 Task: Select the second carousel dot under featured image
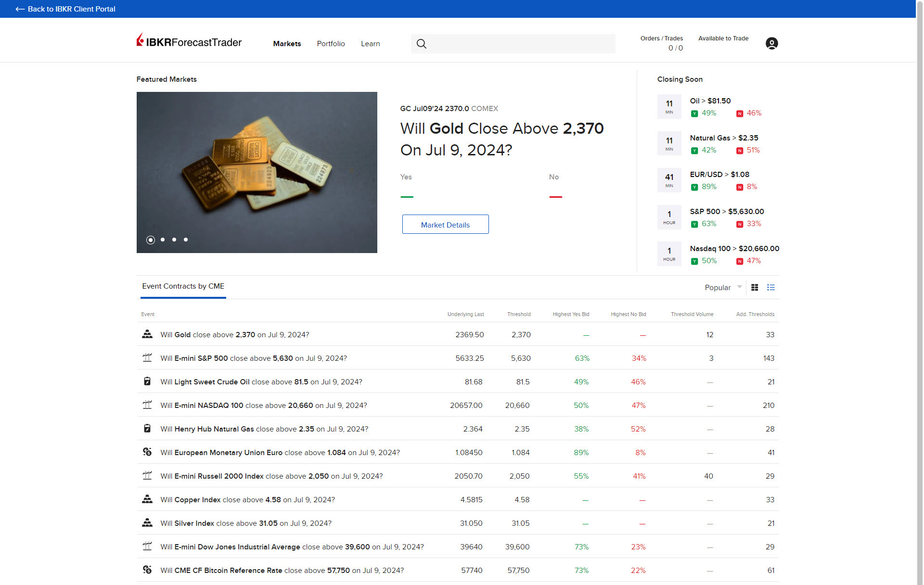[x=162, y=239]
